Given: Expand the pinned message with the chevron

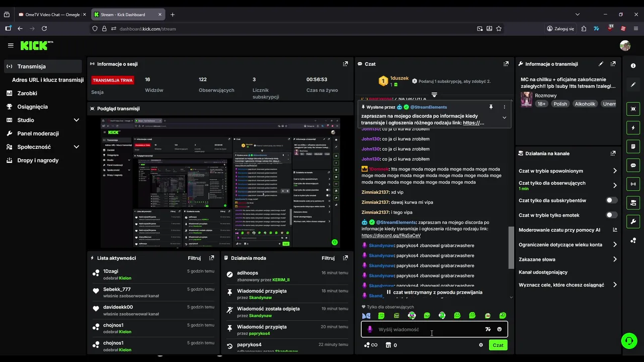Looking at the screenshot, I should click(504, 118).
